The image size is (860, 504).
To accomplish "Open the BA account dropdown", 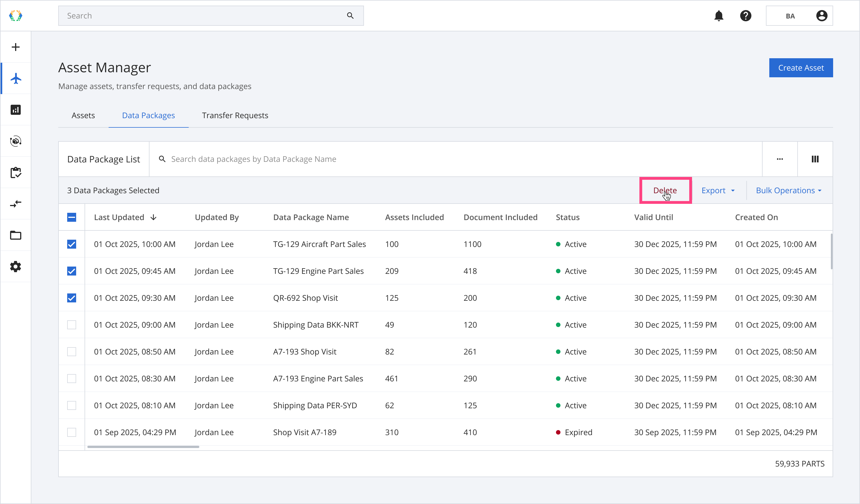I will click(x=799, y=16).
